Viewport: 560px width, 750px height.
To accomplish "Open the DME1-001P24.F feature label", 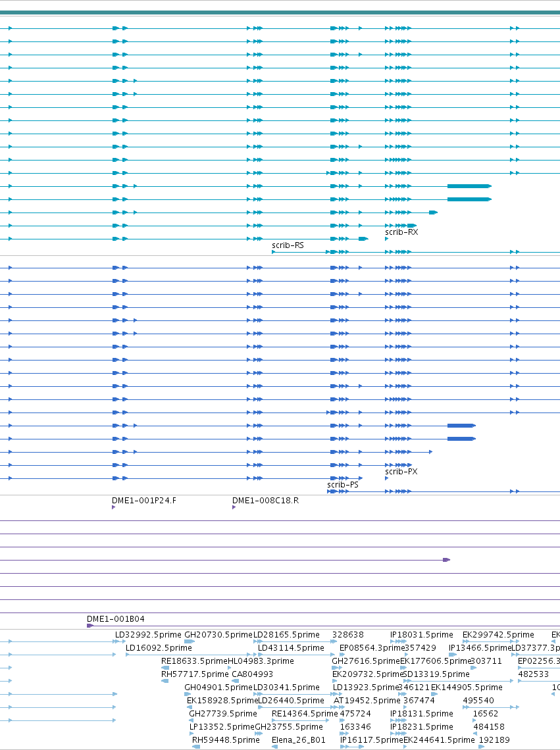I will [144, 501].
